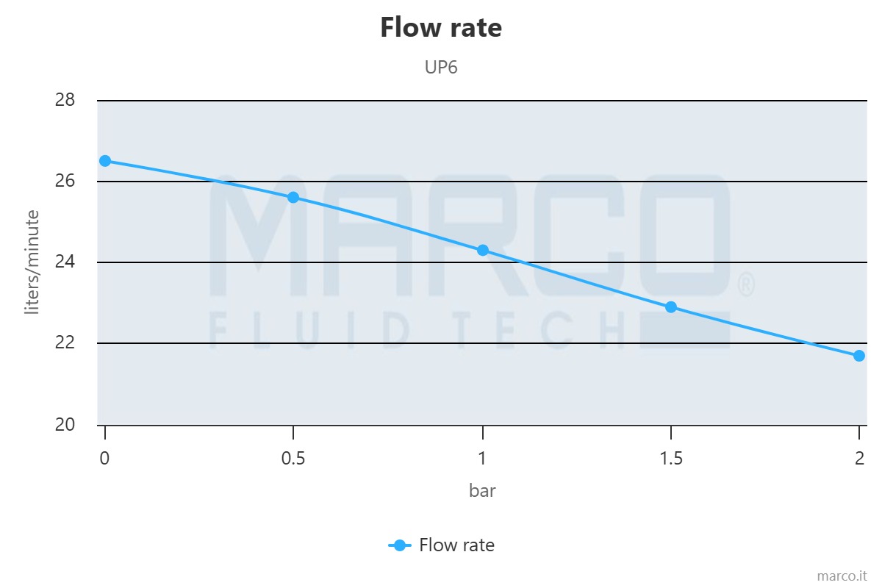882x588 pixels.
Task: Click the 1.5 x-axis tick label
Action: pyautogui.click(x=671, y=459)
